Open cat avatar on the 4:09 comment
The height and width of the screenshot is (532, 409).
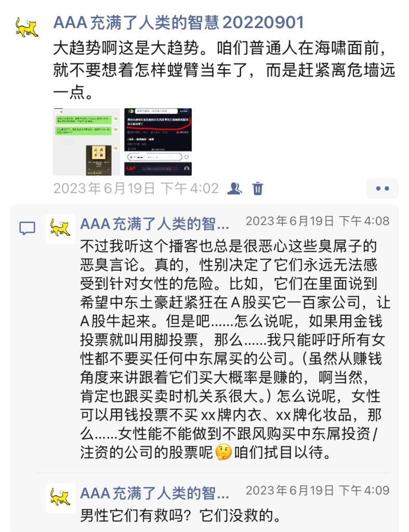(x=60, y=498)
